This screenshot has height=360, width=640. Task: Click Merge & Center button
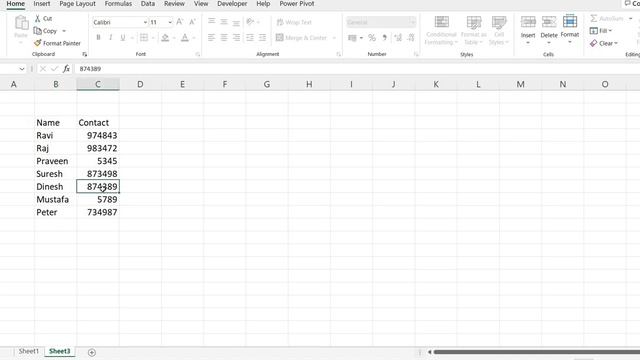pyautogui.click(x=302, y=38)
